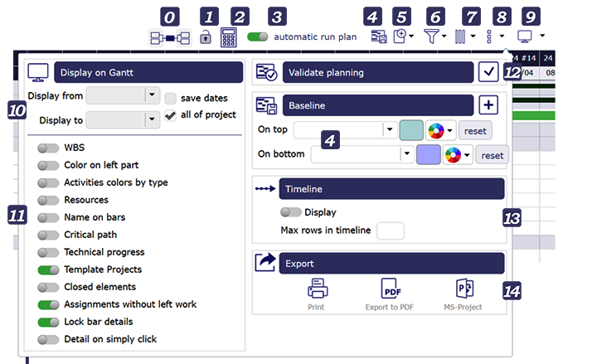Viewport: 597px width, 364px height.
Task: Enable Detail on simply click toggle
Action: [48, 340]
